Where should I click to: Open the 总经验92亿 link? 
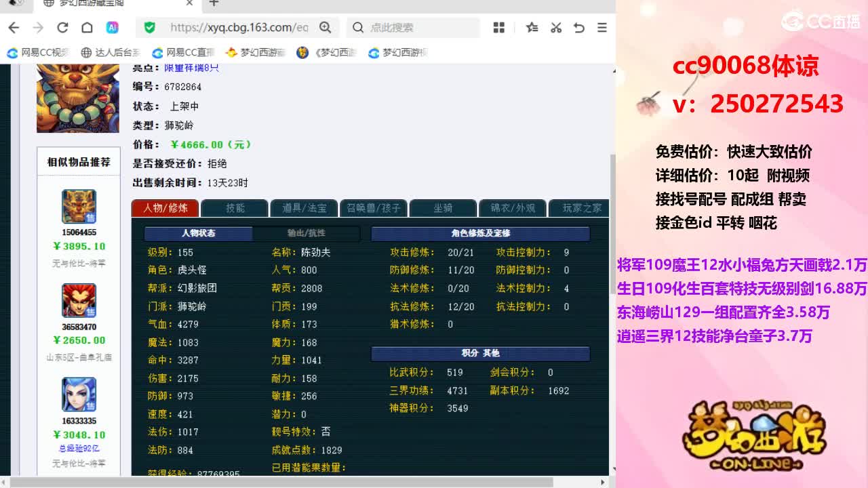click(x=79, y=449)
